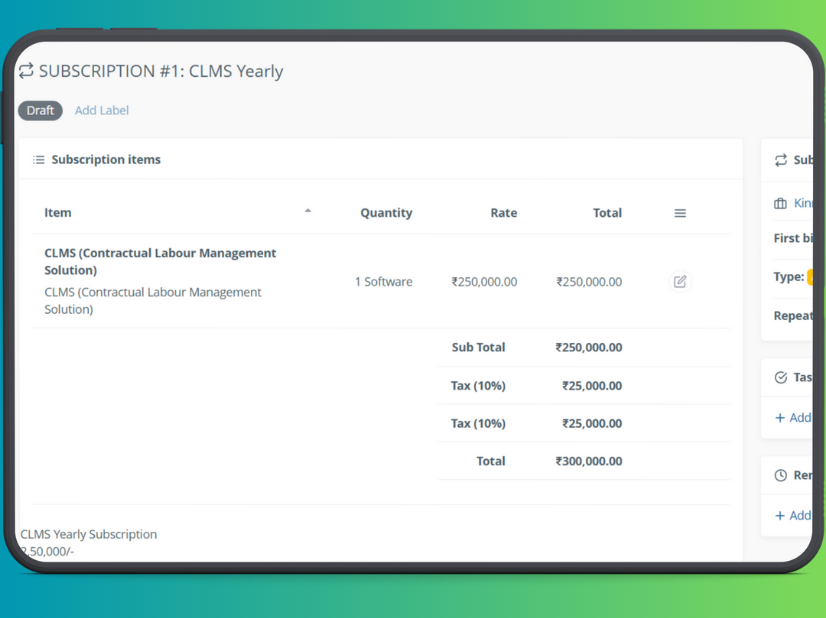The image size is (826, 618).
Task: Click the briefcase client icon in right panel
Action: click(781, 204)
